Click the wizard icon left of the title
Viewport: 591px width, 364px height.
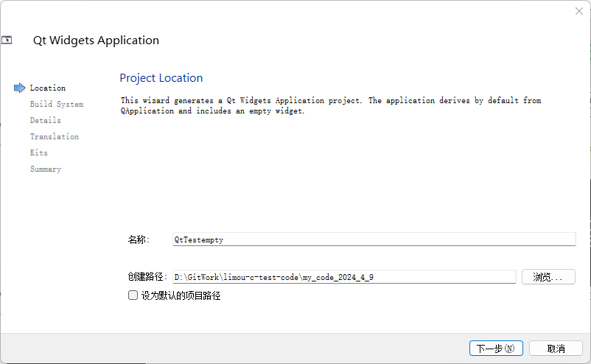[x=7, y=41]
